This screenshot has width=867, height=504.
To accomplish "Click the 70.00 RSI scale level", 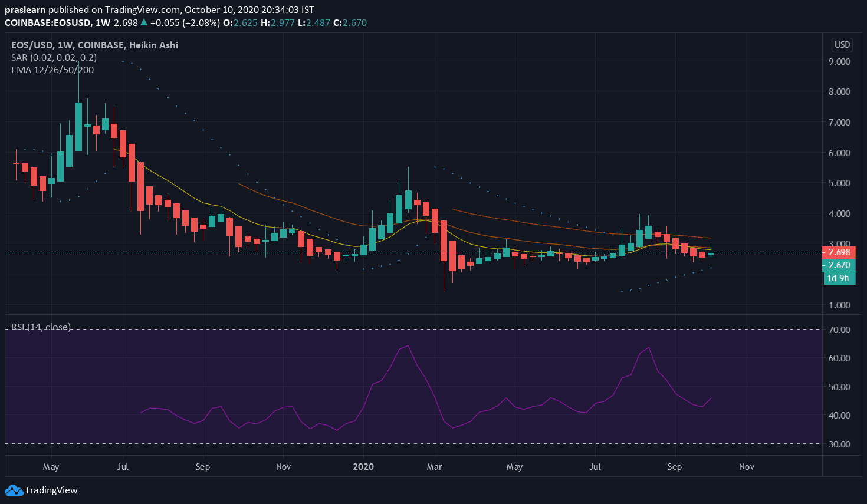I will point(839,330).
